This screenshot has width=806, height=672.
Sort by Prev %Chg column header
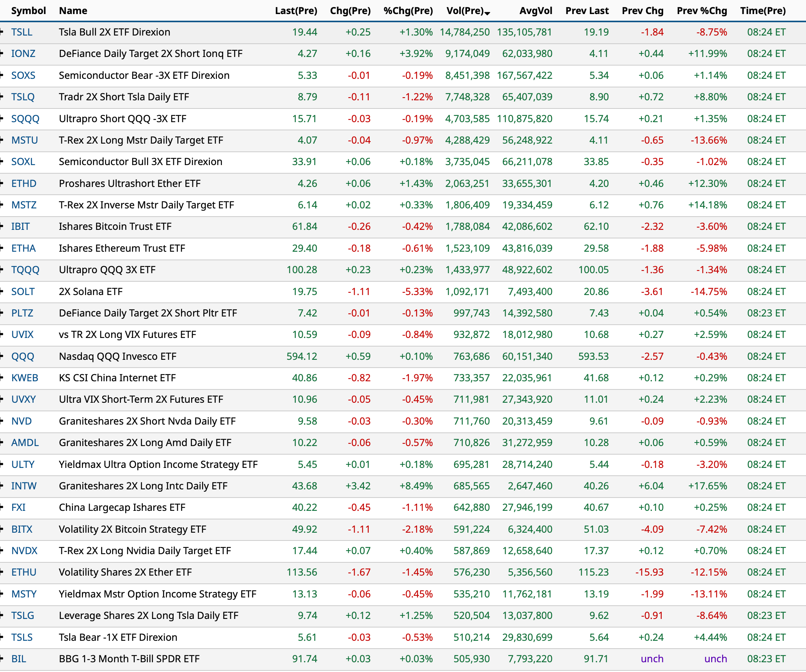(x=701, y=11)
